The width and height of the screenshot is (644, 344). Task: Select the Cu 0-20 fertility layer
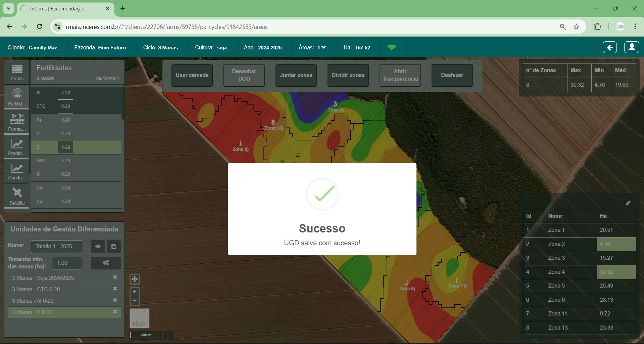76,188
